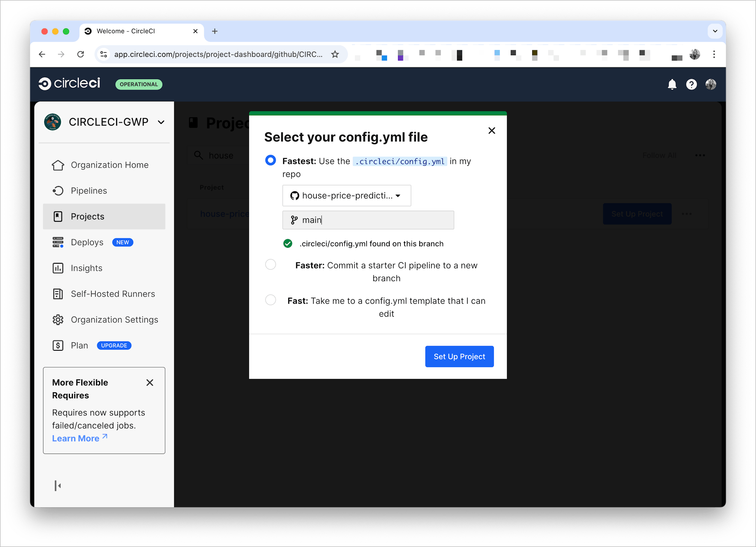Select the Pipelines icon in sidebar
This screenshot has width=756, height=547.
point(58,191)
